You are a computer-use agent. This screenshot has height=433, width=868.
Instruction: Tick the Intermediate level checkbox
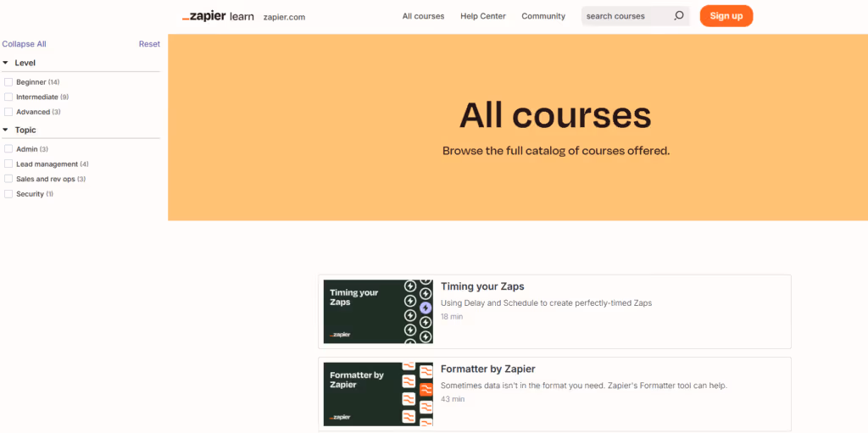(x=8, y=97)
